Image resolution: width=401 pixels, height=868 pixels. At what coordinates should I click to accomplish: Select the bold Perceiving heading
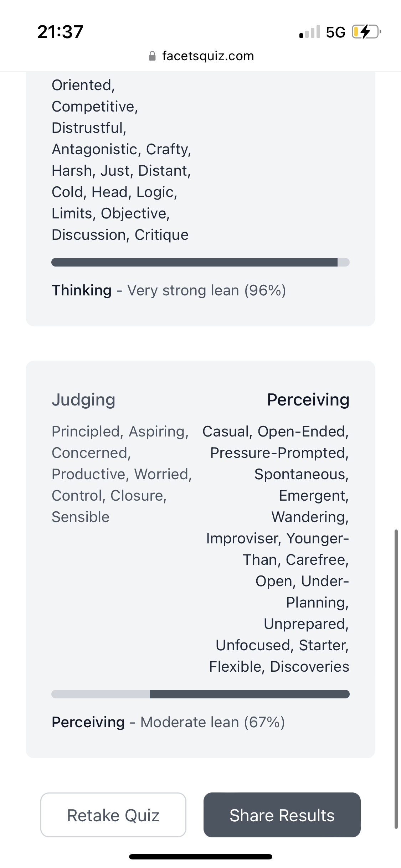[308, 399]
